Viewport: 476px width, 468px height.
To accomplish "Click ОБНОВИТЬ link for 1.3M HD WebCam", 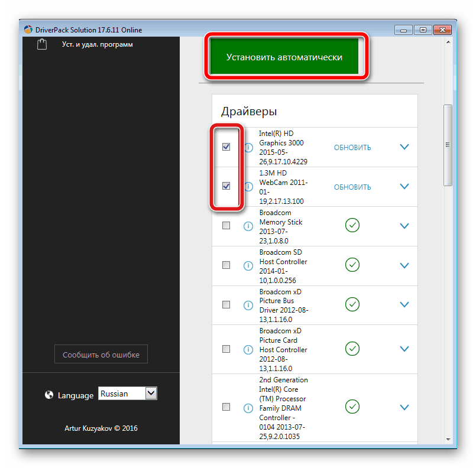I will pos(352,187).
